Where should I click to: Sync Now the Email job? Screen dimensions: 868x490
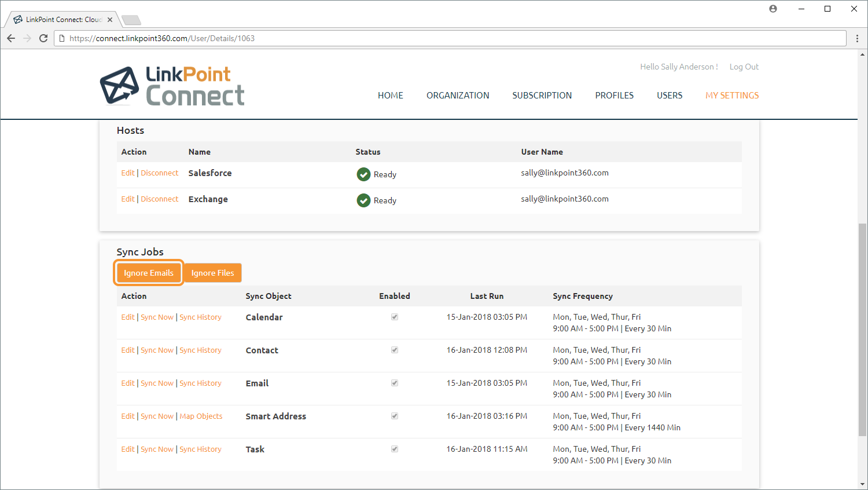(157, 383)
